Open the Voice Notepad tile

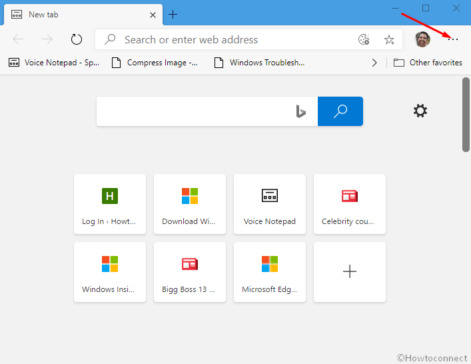click(270, 204)
